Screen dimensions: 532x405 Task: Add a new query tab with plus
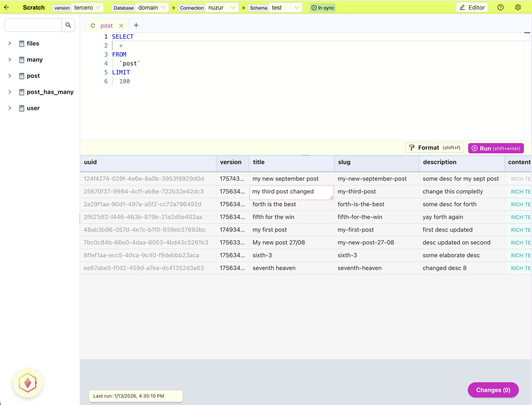point(136,25)
